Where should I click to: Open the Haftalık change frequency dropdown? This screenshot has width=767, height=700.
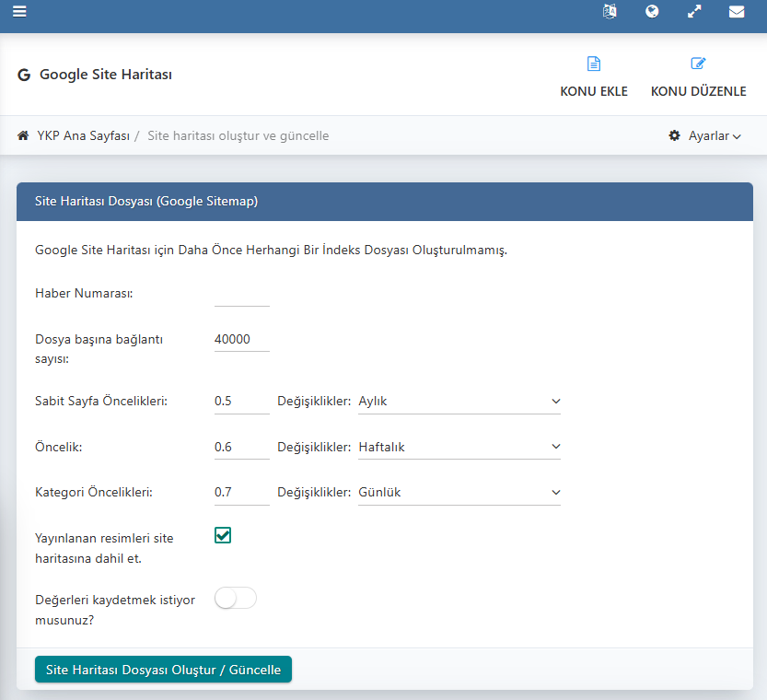[459, 447]
